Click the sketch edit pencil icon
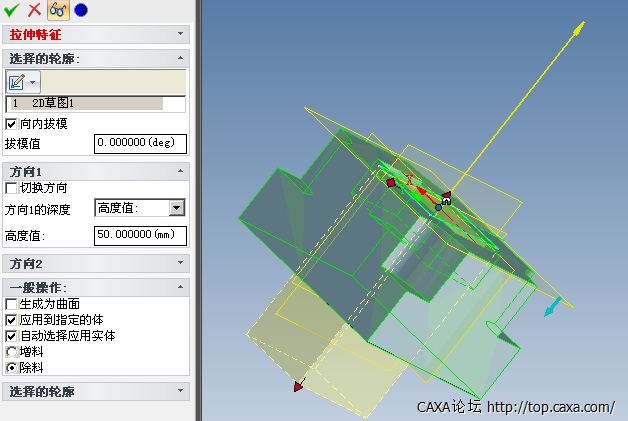This screenshot has width=628, height=421. click(x=17, y=82)
